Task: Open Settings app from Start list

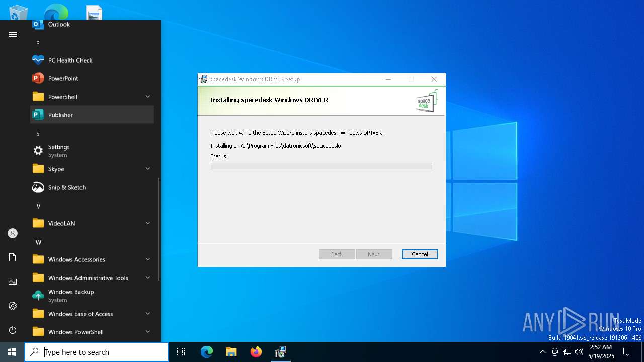Action: coord(92,151)
